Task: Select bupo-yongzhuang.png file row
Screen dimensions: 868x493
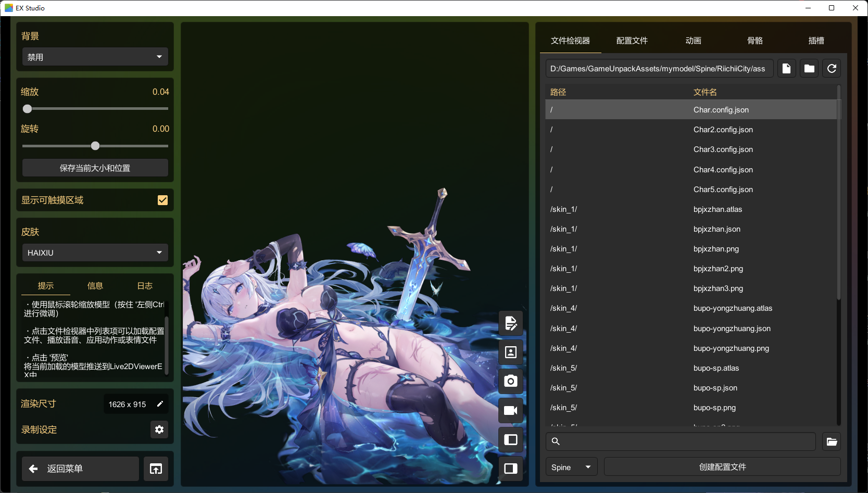Action: [691, 348]
